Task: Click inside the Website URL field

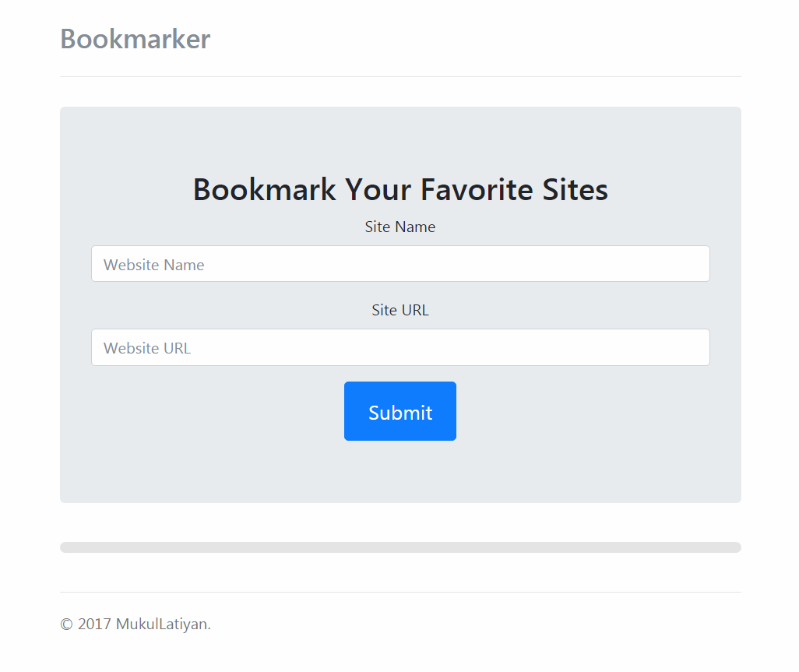Action: [x=400, y=347]
